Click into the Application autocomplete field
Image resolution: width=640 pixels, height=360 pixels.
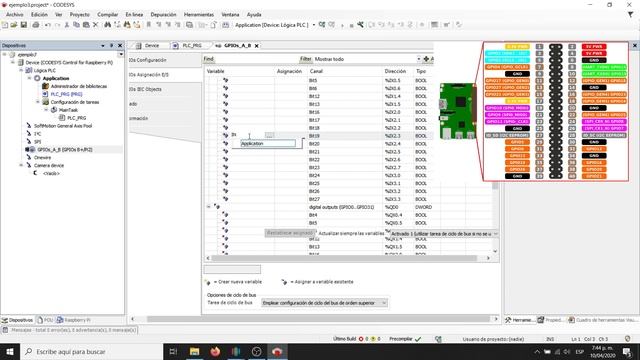tap(268, 143)
